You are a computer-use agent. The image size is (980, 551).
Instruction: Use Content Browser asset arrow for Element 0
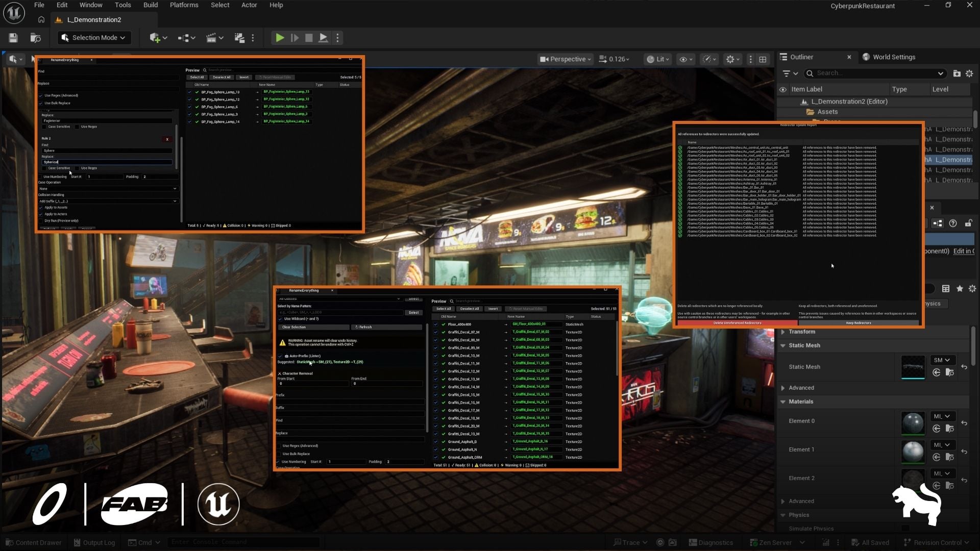tap(937, 429)
